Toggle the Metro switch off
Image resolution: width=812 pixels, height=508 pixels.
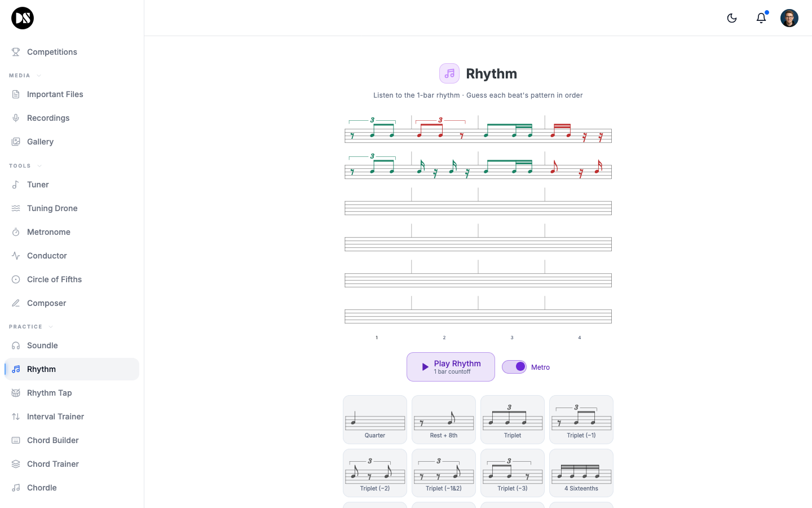[x=514, y=367]
